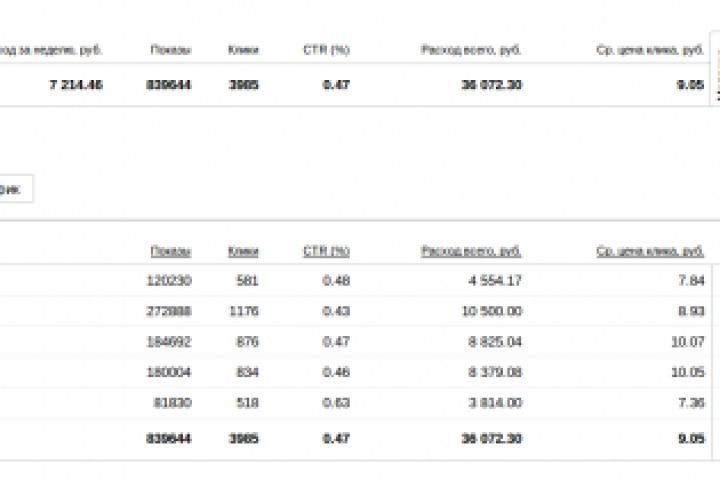This screenshot has width=720, height=480.
Task: Select the 8 825.04 spend cell
Action: click(x=492, y=342)
